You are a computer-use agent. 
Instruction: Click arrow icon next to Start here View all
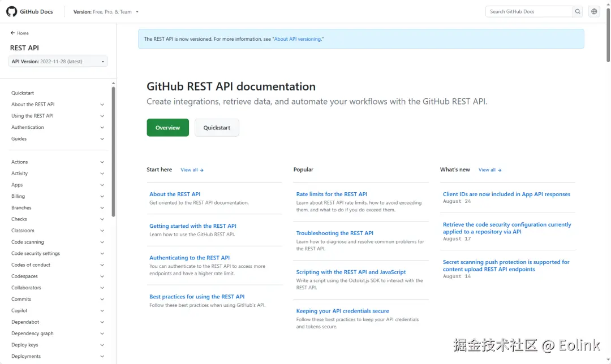tap(202, 170)
